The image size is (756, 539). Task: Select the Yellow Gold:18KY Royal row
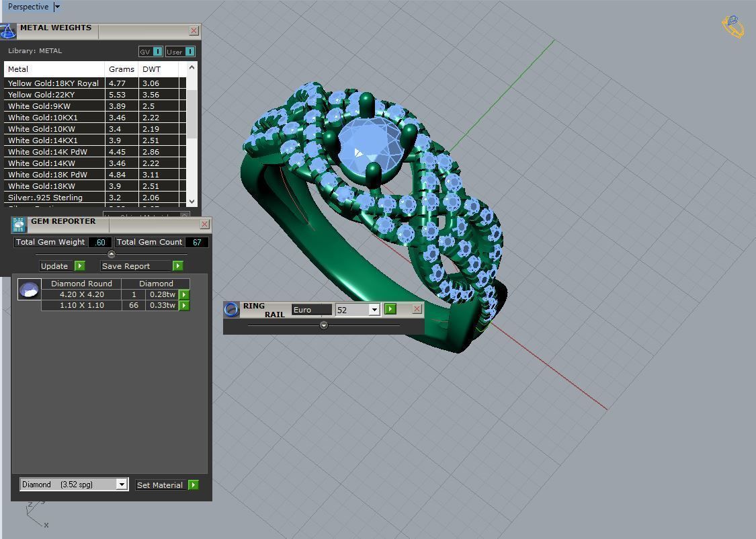[95, 83]
